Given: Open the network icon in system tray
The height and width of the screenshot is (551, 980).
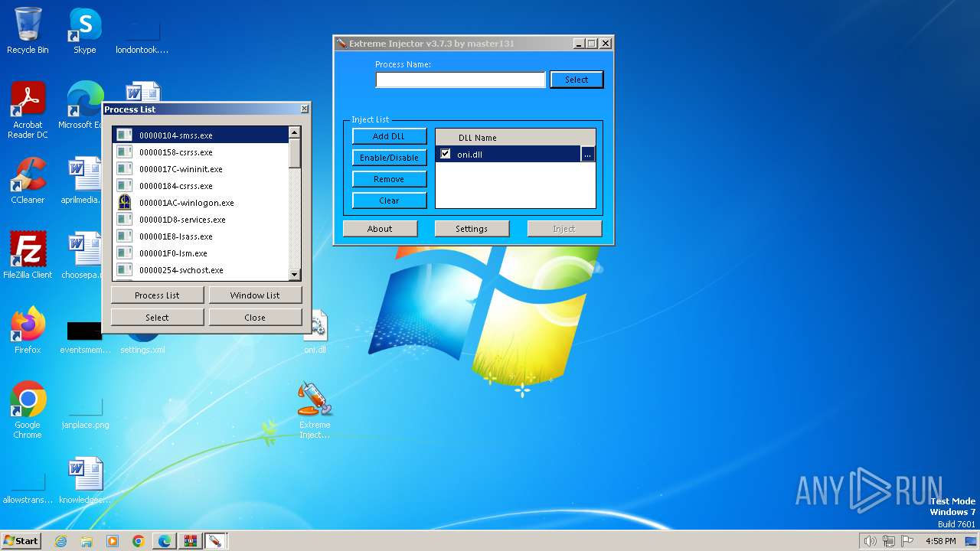Looking at the screenshot, I should (888, 541).
